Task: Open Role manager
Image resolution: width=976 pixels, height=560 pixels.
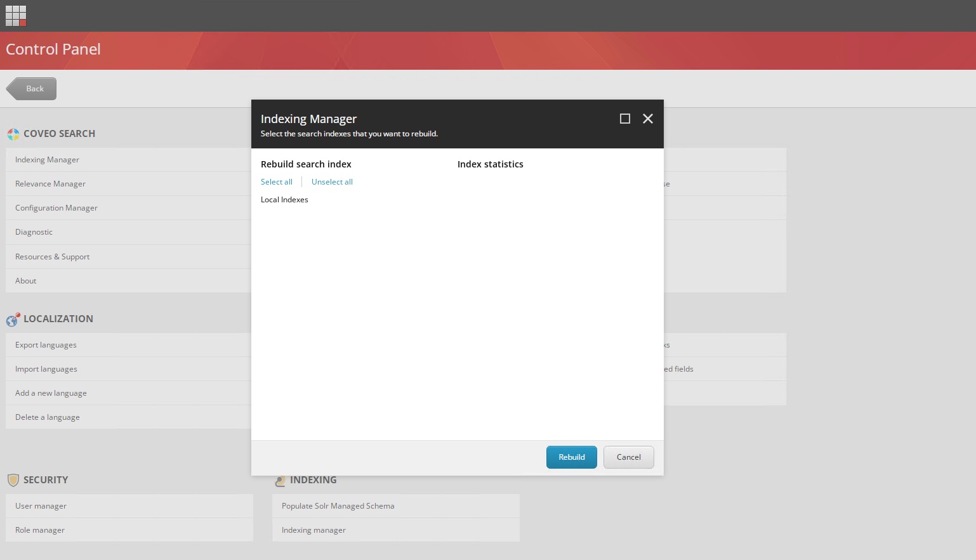Action: (x=129, y=530)
